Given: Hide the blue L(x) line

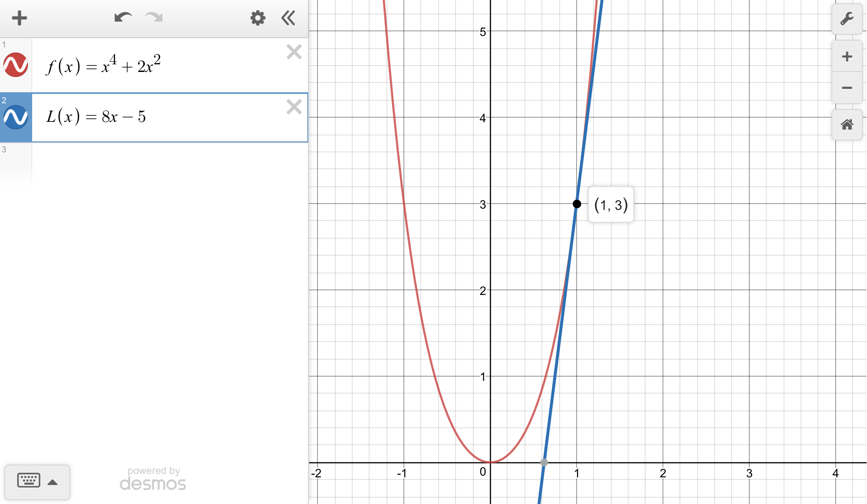Looking at the screenshot, I should coord(16,117).
